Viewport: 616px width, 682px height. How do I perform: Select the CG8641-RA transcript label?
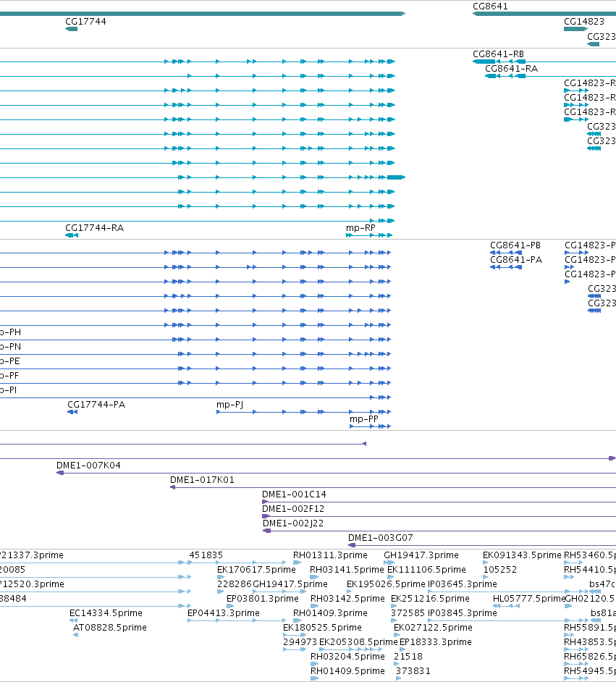(511, 68)
